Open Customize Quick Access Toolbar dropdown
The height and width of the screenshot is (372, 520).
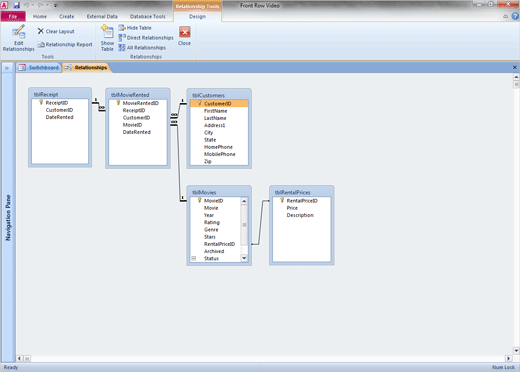55,6
